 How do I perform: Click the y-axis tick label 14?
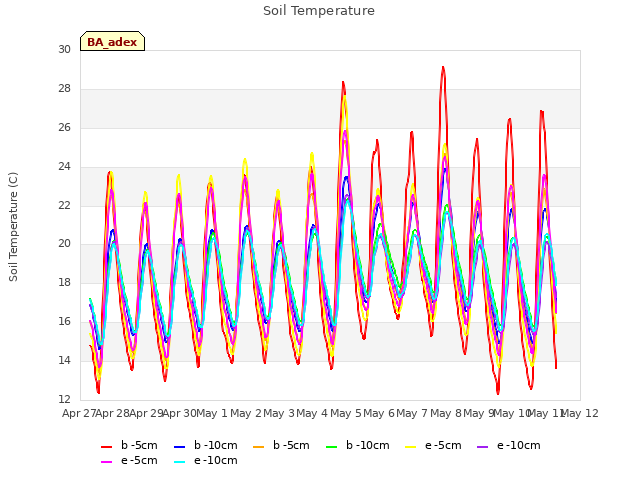64,360
